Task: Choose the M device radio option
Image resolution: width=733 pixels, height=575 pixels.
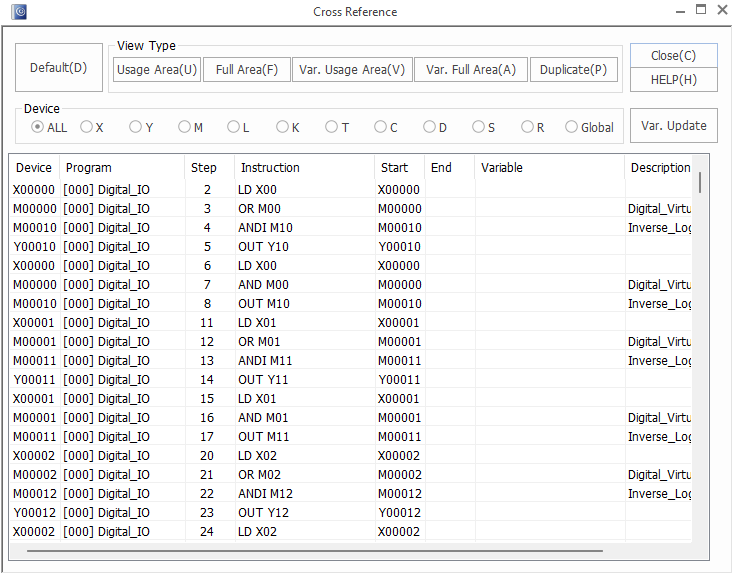Action: 184,127
